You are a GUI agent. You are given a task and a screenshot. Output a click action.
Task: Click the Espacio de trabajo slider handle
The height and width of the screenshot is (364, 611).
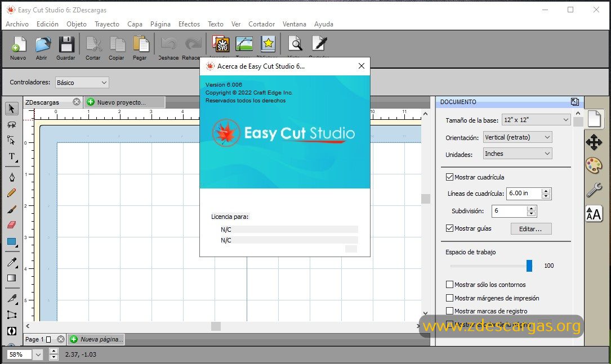click(529, 266)
